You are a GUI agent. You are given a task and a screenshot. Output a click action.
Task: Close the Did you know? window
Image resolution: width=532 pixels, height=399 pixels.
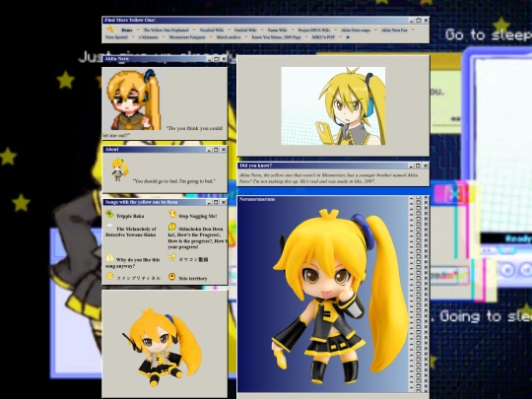pos(426,166)
